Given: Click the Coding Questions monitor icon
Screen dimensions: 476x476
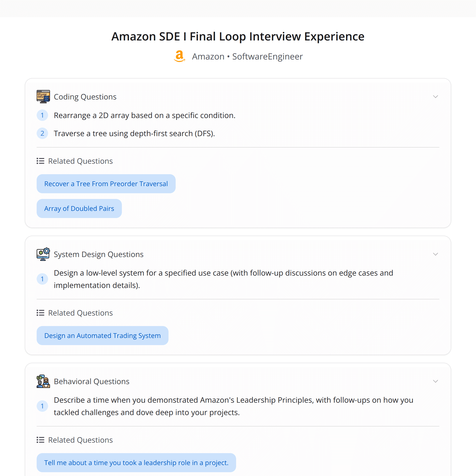Looking at the screenshot, I should click(43, 96).
